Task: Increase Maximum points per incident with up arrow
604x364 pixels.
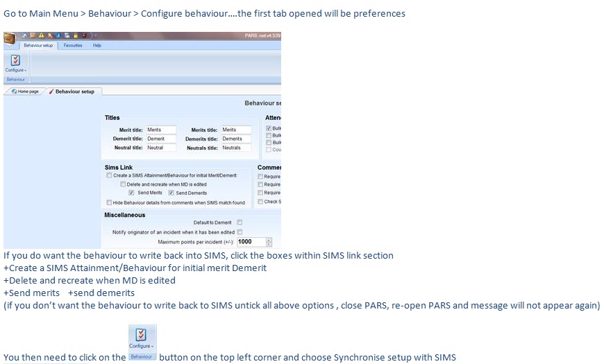Action: point(269,240)
